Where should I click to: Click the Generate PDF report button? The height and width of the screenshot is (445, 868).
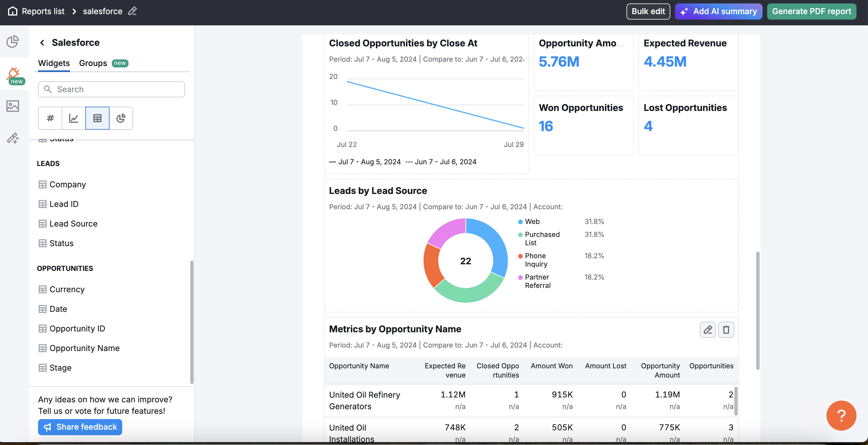pyautogui.click(x=812, y=11)
